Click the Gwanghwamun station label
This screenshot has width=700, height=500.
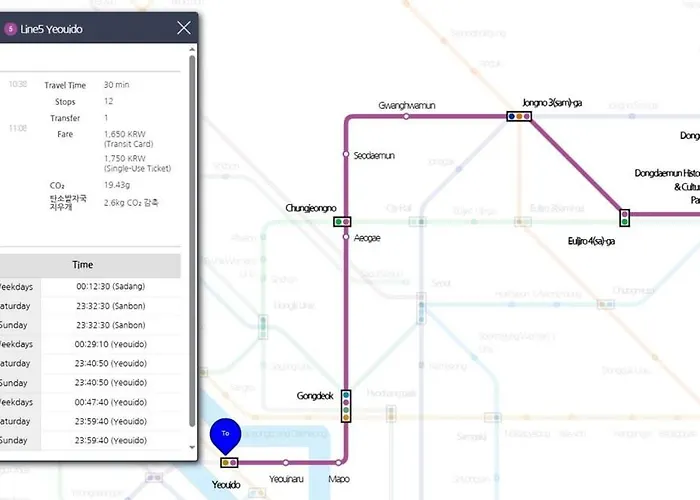coord(407,105)
